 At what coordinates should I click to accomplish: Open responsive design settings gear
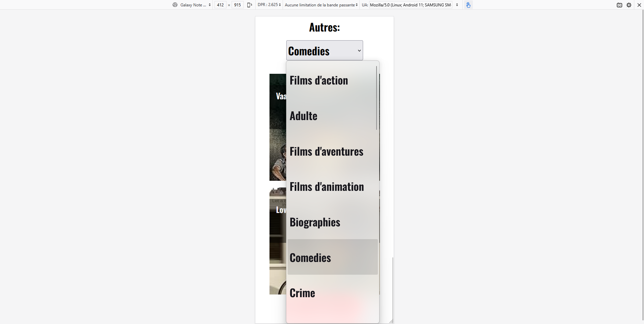[629, 5]
